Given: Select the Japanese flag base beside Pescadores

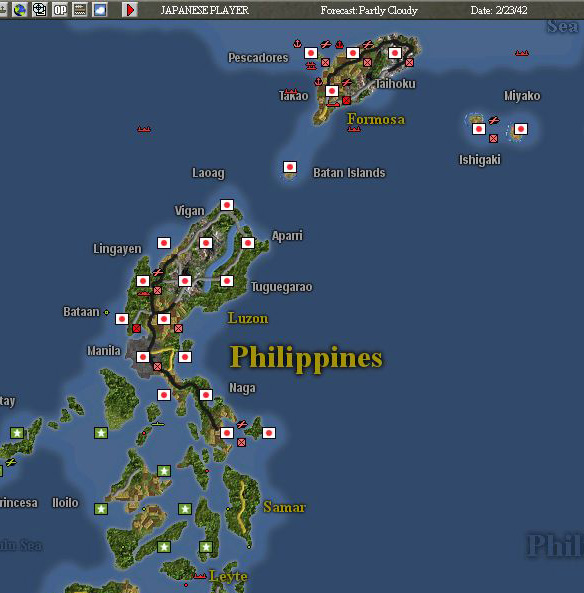Looking at the screenshot, I should [311, 53].
